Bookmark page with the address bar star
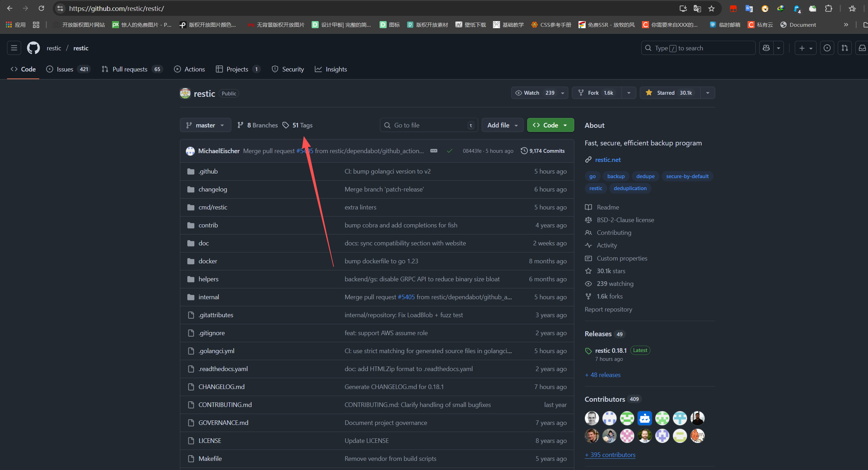Image resolution: width=868 pixels, height=470 pixels. point(711,8)
